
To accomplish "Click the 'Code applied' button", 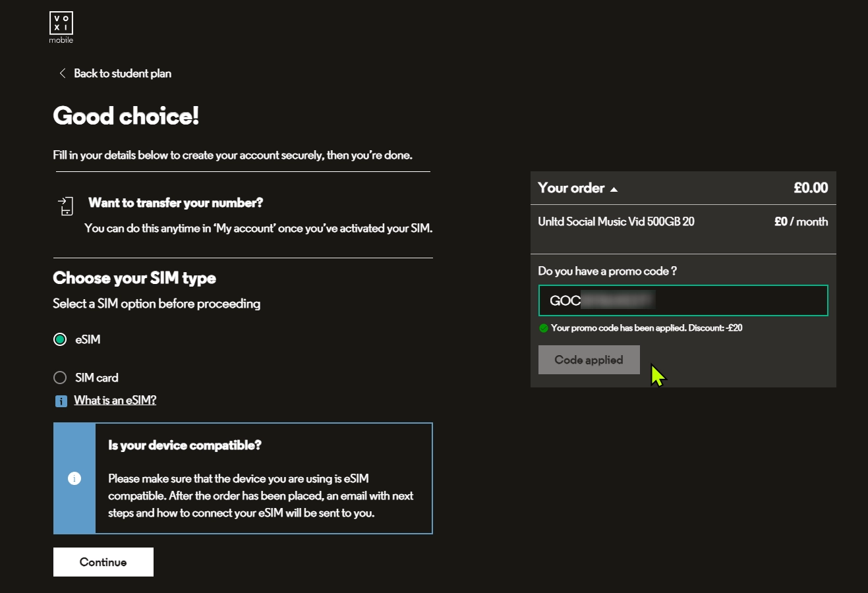I will [589, 360].
